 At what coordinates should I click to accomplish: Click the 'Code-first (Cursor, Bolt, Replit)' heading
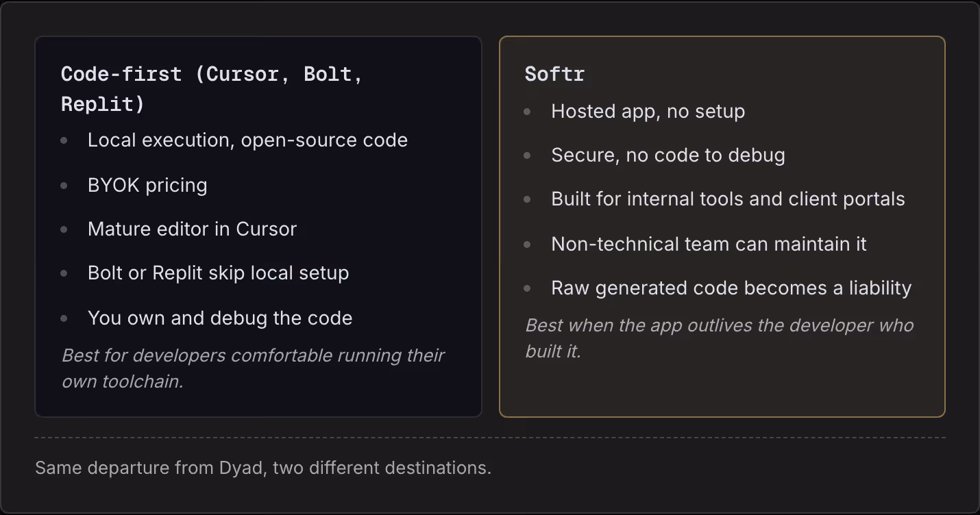coord(212,89)
